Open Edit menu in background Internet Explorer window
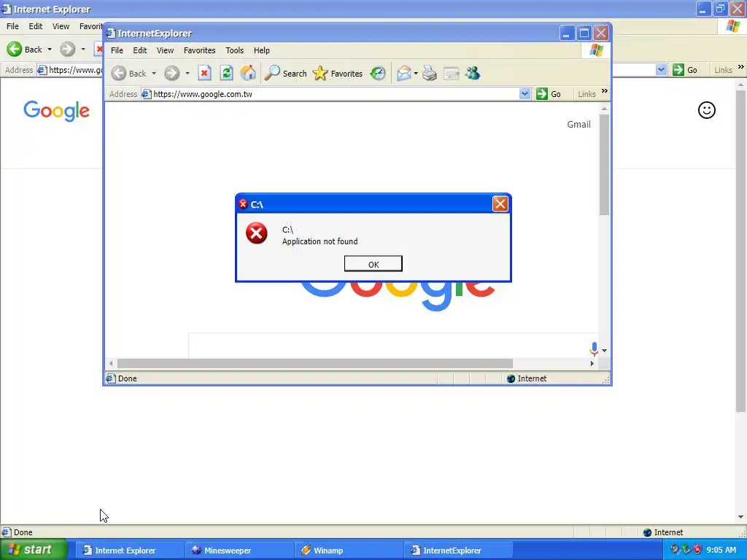 35,26
